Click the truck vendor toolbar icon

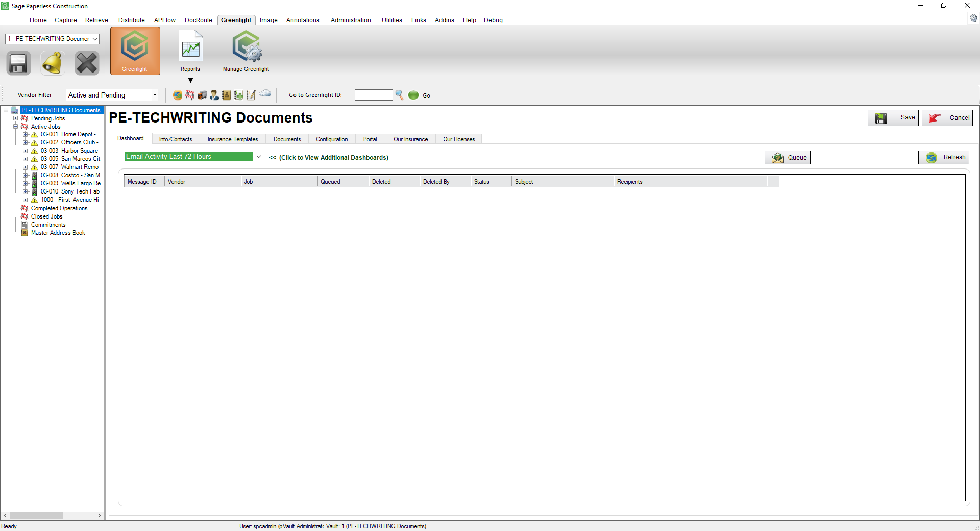(x=202, y=95)
